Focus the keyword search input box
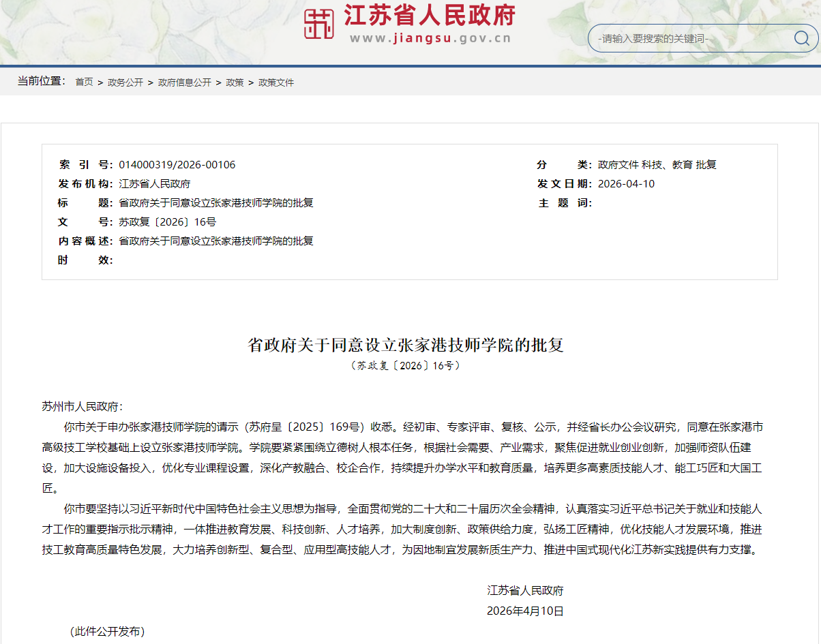This screenshot has height=644, width=821. 689,39
